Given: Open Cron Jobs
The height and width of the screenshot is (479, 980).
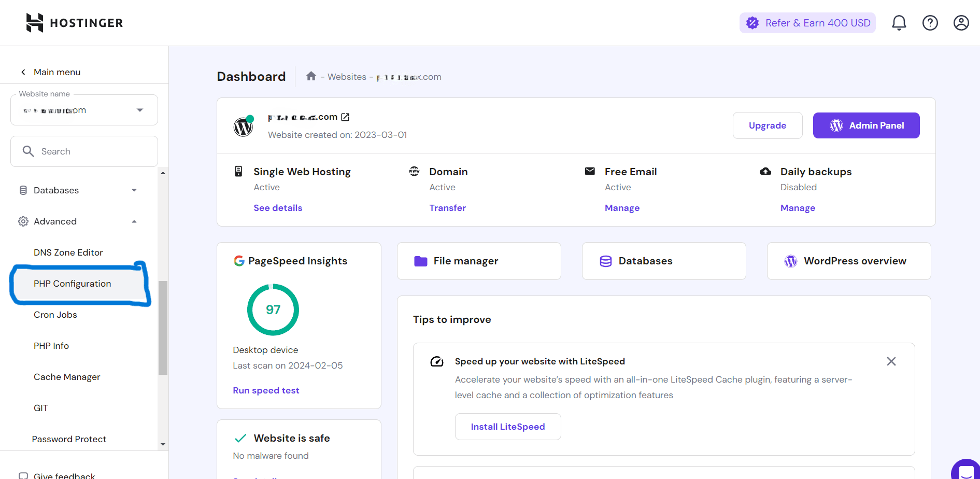Looking at the screenshot, I should (55, 315).
